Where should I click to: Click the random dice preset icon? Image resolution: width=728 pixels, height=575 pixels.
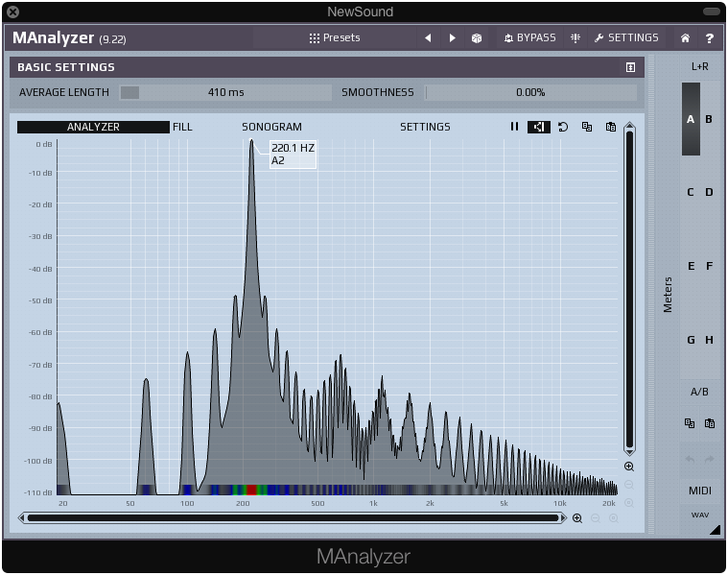tap(477, 38)
